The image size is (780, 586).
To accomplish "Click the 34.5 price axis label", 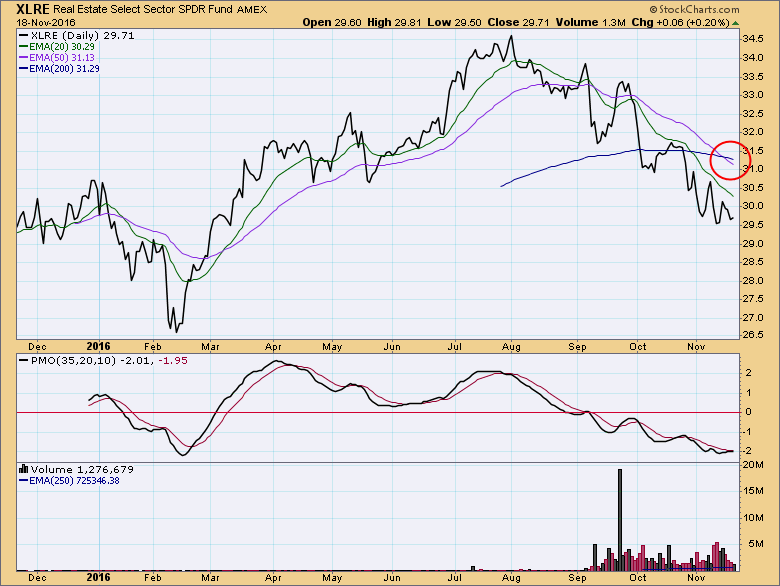I will tap(753, 39).
